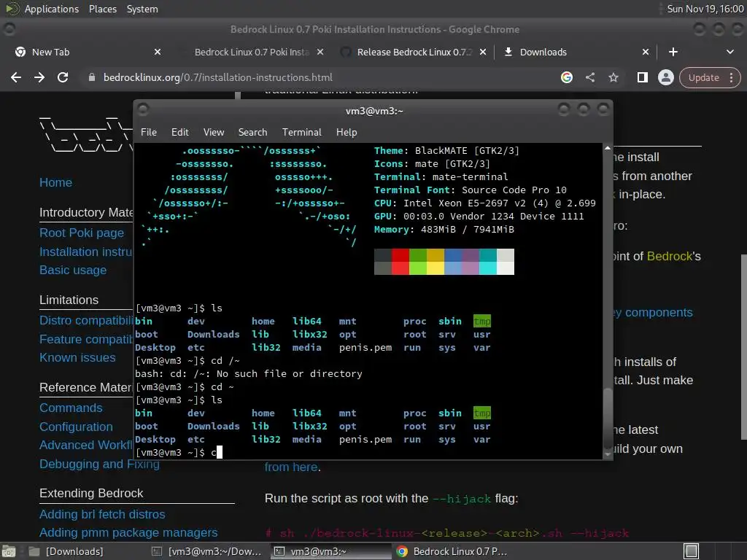This screenshot has height=560, width=747.
Task: Open the terminal Help menu
Action: pyautogui.click(x=347, y=132)
